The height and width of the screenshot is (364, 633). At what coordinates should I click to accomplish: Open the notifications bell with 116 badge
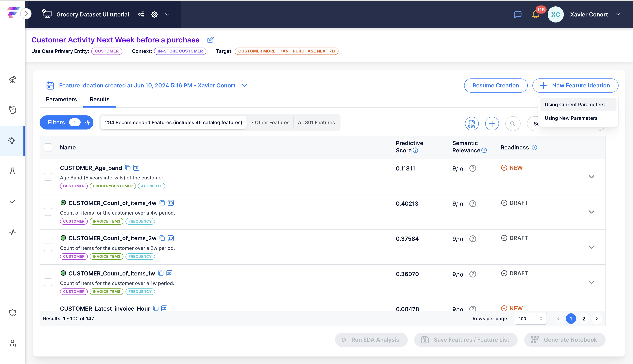tap(535, 14)
